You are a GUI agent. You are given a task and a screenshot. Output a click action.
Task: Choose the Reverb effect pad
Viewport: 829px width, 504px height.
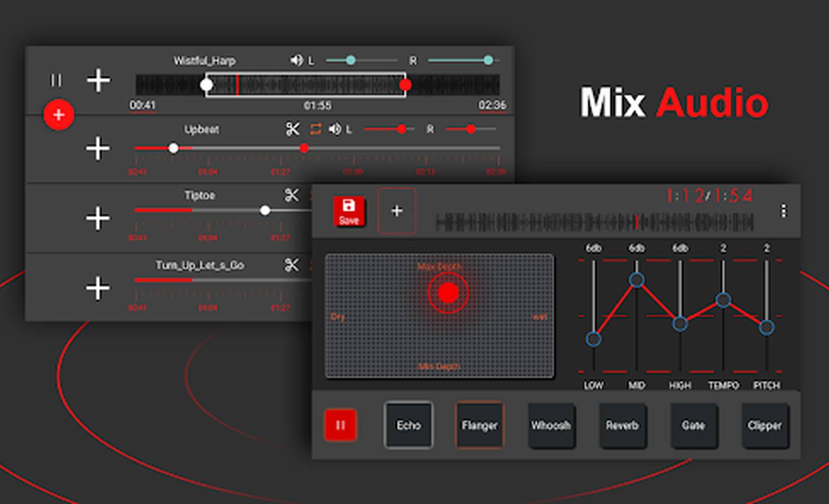point(623,425)
